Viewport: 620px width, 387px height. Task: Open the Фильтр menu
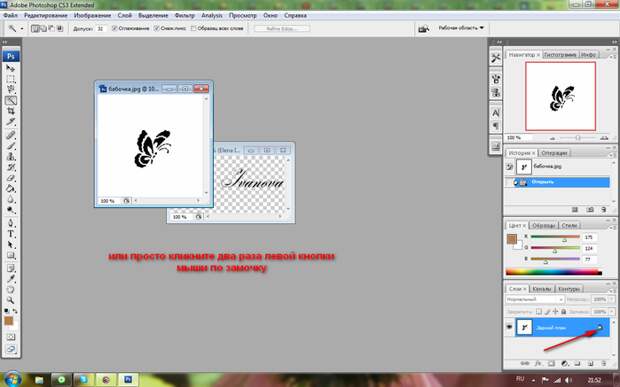pyautogui.click(x=185, y=15)
